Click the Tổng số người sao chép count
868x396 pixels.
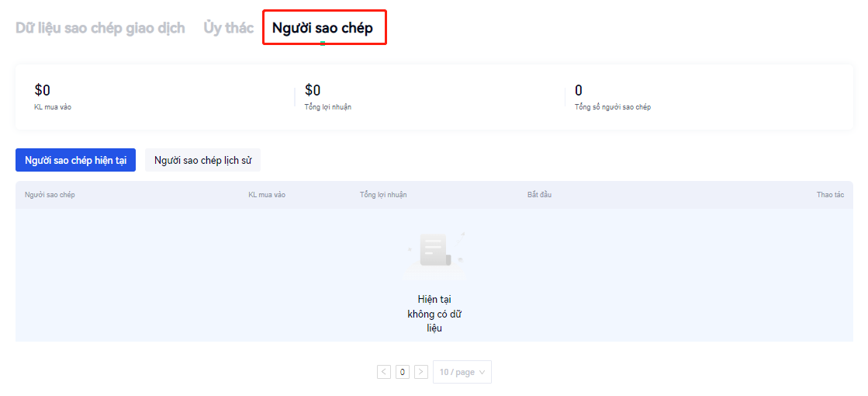point(579,91)
